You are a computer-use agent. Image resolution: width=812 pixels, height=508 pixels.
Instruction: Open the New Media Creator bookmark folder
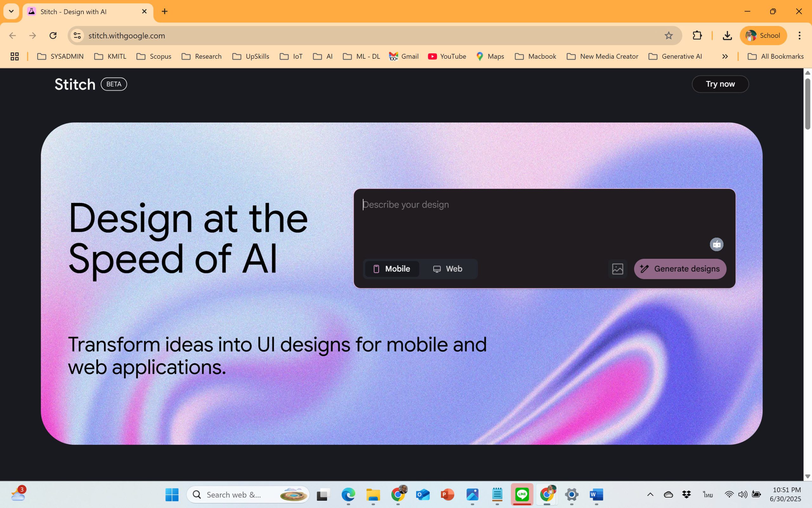[603, 57]
